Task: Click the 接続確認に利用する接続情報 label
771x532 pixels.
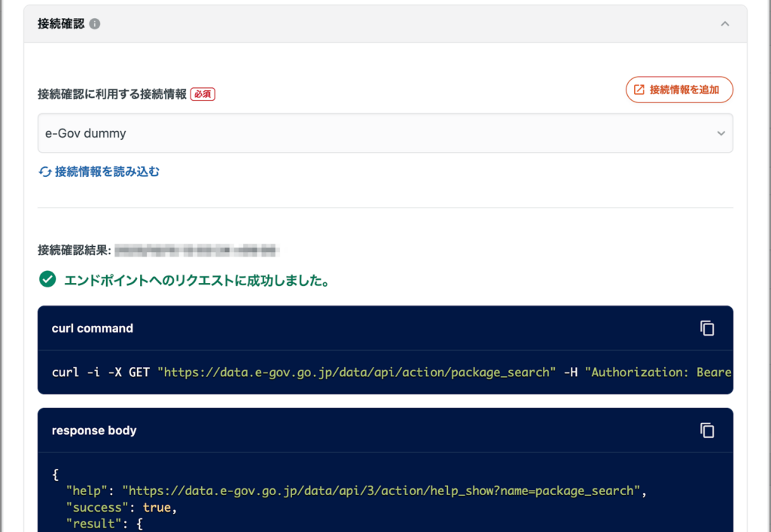Action: (112, 94)
